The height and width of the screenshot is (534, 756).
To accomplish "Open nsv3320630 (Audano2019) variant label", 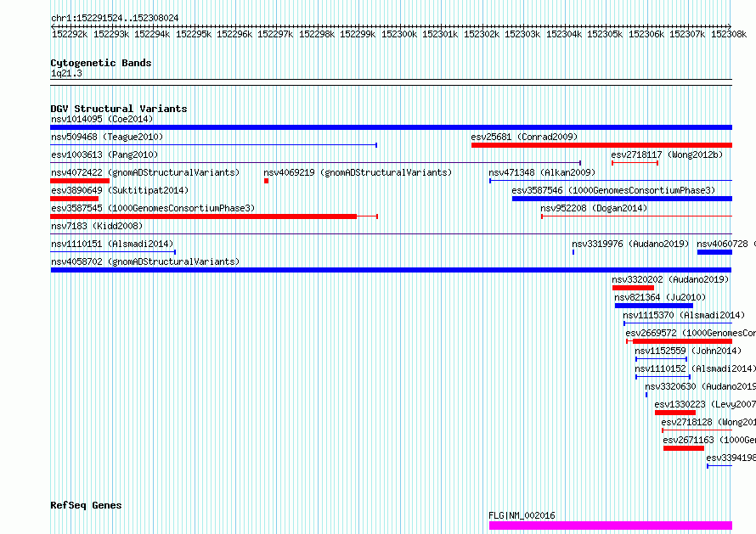I will pyautogui.click(x=700, y=386).
